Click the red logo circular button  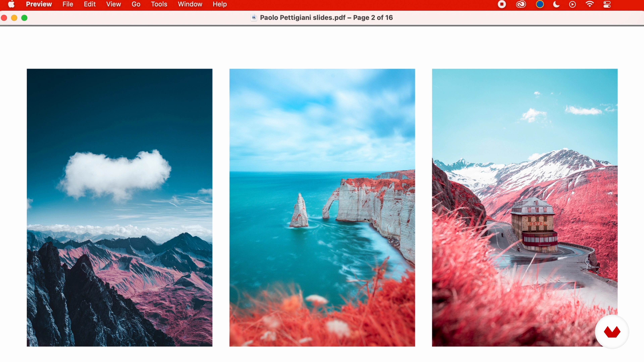click(x=612, y=332)
